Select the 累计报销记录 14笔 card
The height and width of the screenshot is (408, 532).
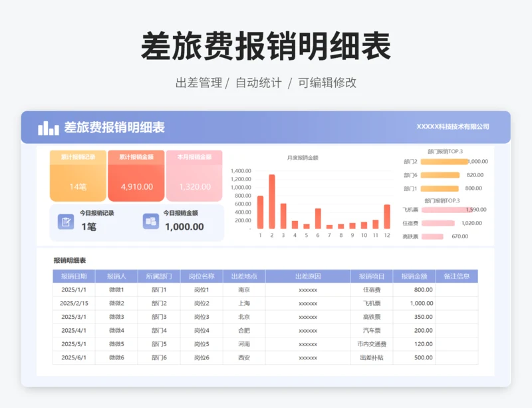point(78,176)
